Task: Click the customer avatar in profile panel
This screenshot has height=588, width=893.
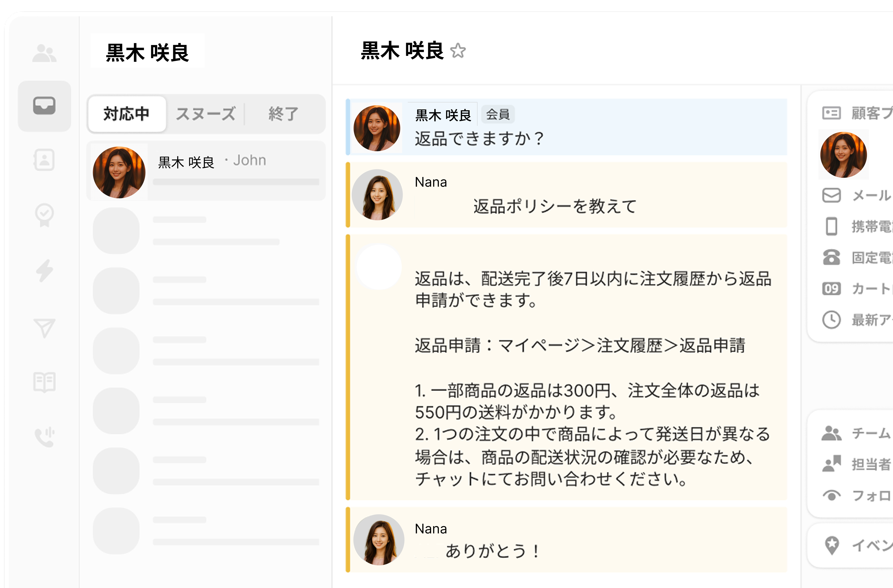Action: coord(843,155)
